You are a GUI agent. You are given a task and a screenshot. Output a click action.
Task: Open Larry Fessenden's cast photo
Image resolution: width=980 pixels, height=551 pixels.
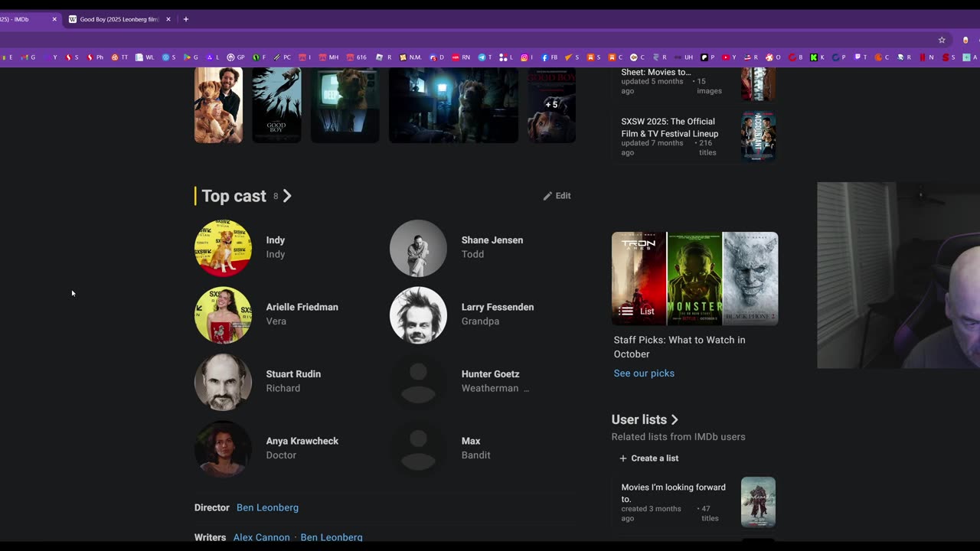(x=418, y=315)
